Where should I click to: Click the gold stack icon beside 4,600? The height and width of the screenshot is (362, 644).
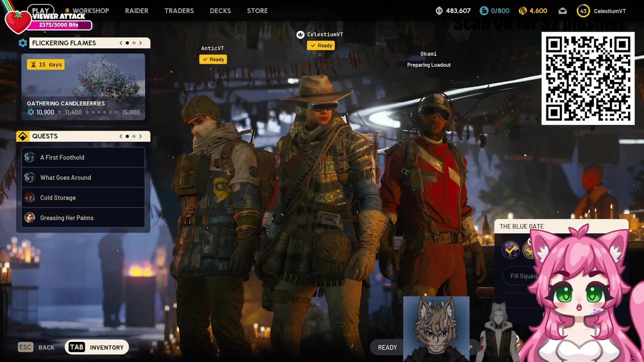coord(523,11)
